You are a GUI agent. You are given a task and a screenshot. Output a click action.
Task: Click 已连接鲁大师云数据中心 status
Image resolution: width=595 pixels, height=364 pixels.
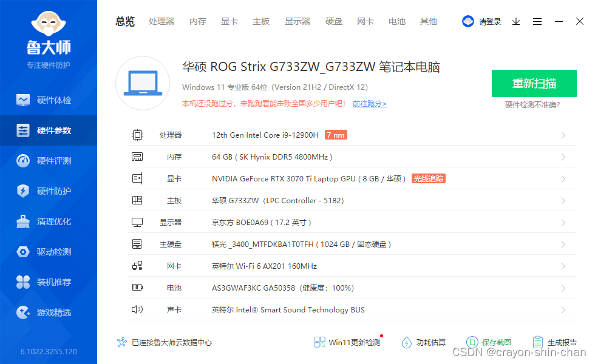[x=165, y=342]
